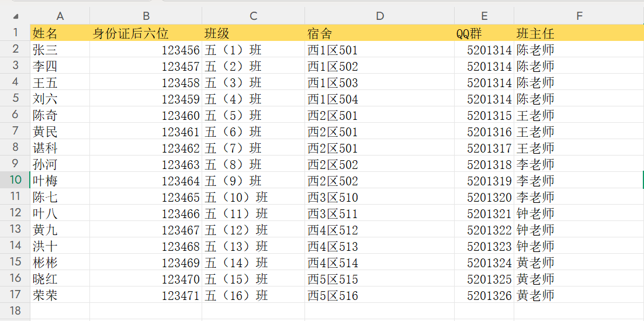Viewport: 644px width, 321px height.
Task: Select the cell with name 谌科
Action: tap(60, 148)
